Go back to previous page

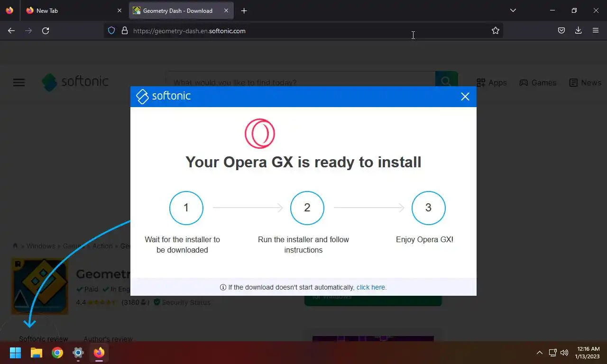[11, 31]
